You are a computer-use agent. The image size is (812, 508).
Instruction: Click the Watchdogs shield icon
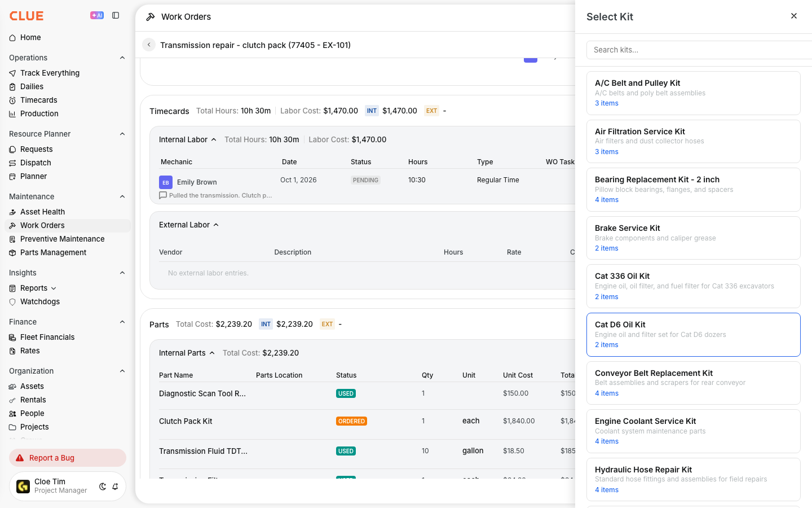pos(12,302)
